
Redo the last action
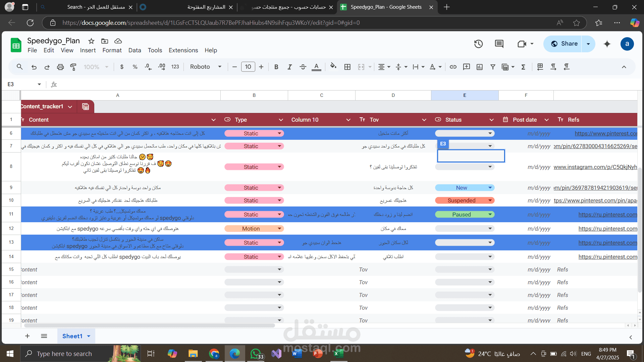[47, 67]
